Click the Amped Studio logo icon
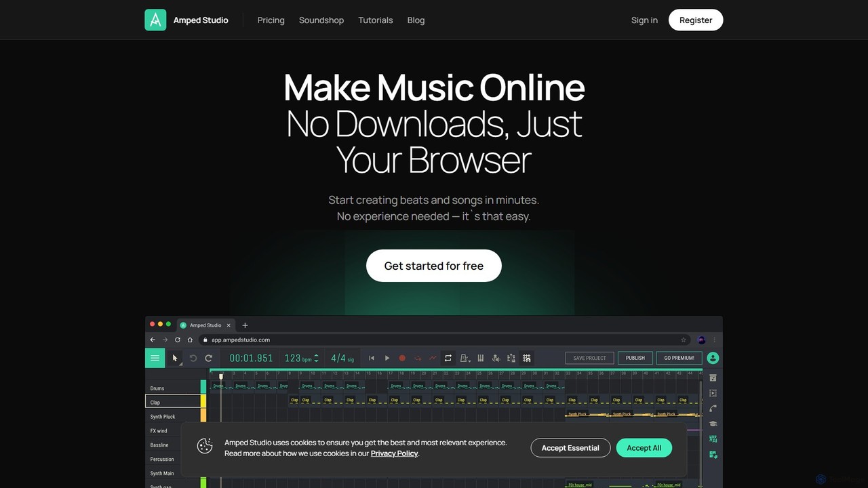This screenshot has width=868, height=488. (x=155, y=20)
